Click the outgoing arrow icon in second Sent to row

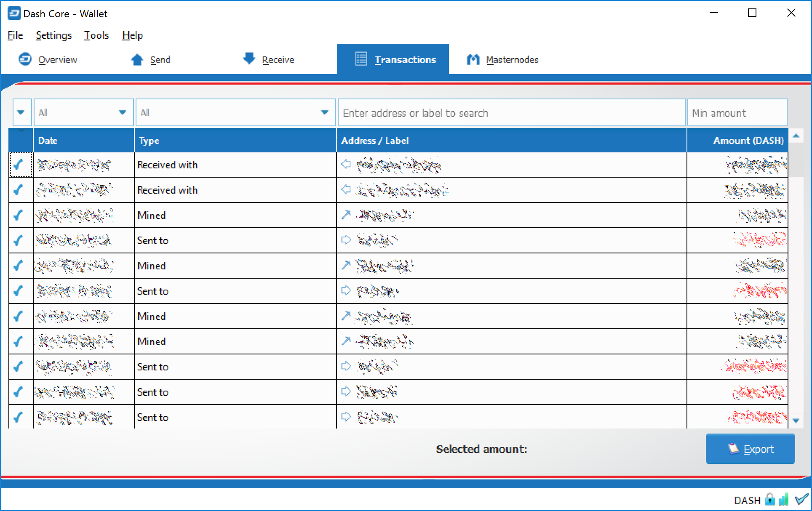click(346, 290)
